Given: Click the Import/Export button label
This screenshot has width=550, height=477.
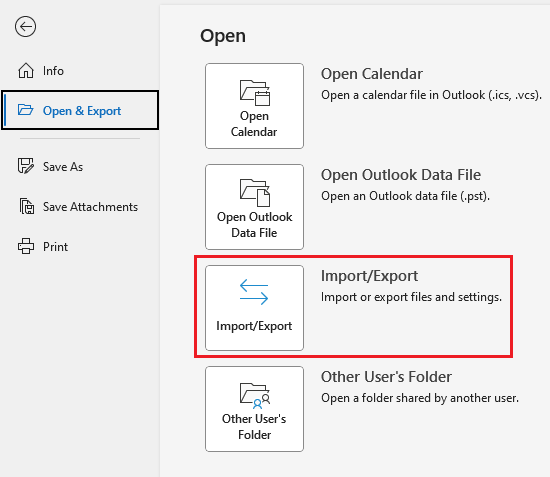Looking at the screenshot, I should pyautogui.click(x=254, y=326).
